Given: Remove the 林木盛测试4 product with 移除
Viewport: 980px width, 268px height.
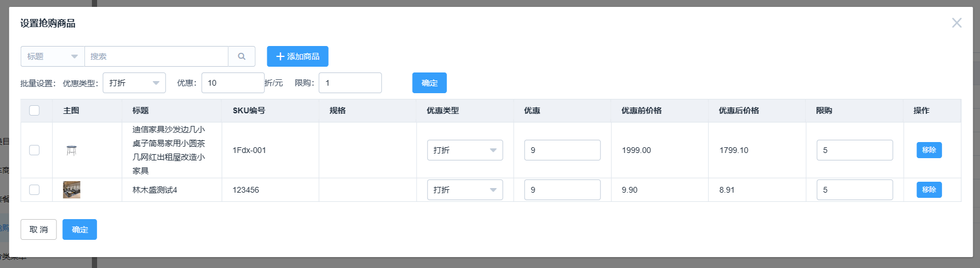Looking at the screenshot, I should coord(929,190).
